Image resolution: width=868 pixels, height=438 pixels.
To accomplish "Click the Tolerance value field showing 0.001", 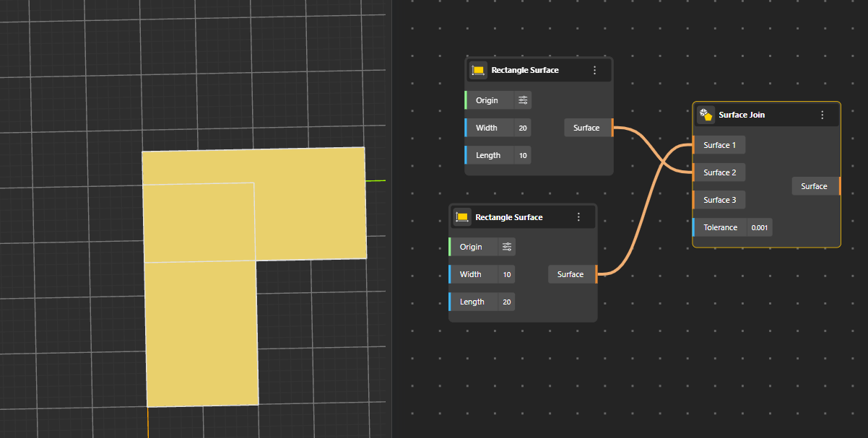I will click(x=760, y=227).
